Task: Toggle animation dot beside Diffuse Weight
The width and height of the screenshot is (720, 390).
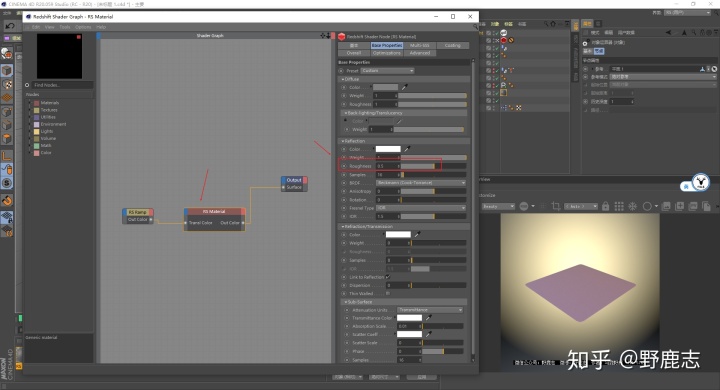Action: pos(344,96)
